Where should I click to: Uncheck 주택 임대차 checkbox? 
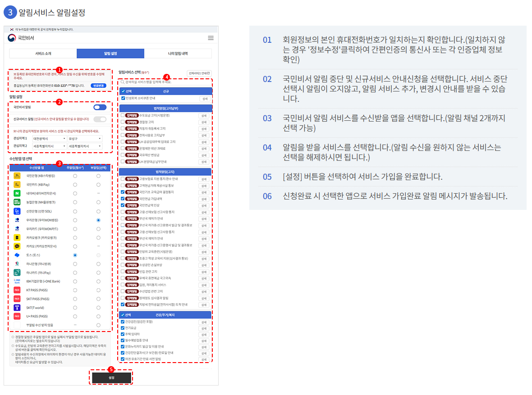click(123, 334)
